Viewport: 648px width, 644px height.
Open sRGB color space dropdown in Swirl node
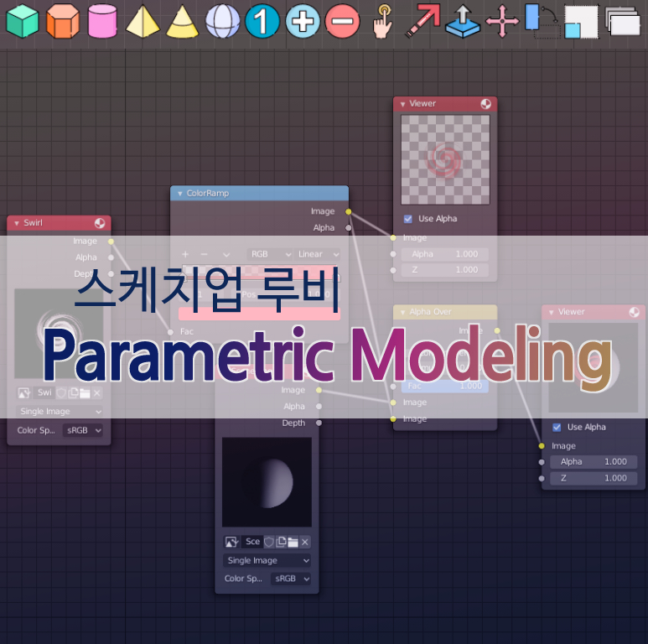coord(82,430)
